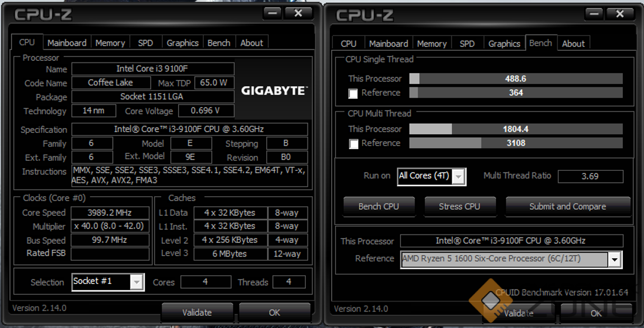Click Validate in left CPU-Z window
Viewport: 644px width, 328px height.
197,313
